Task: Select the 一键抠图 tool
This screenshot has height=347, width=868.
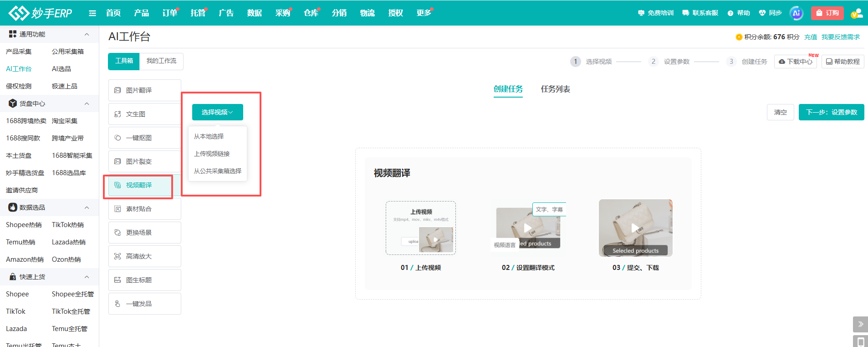Action: pyautogui.click(x=144, y=138)
